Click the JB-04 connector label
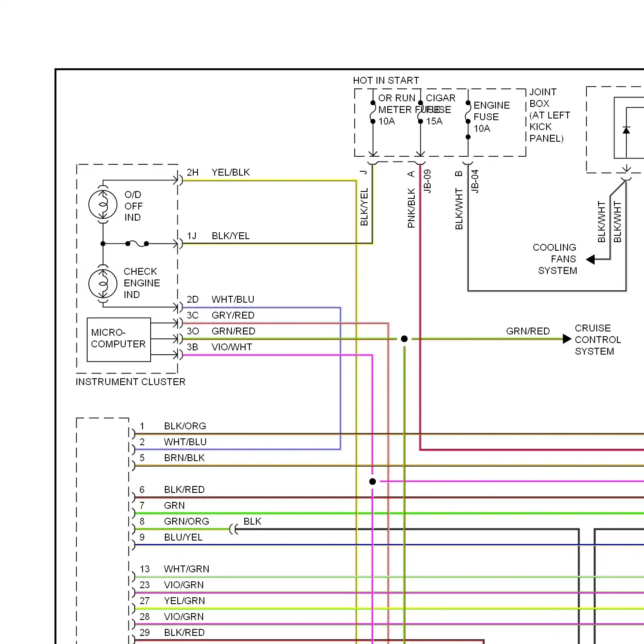 pos(475,181)
